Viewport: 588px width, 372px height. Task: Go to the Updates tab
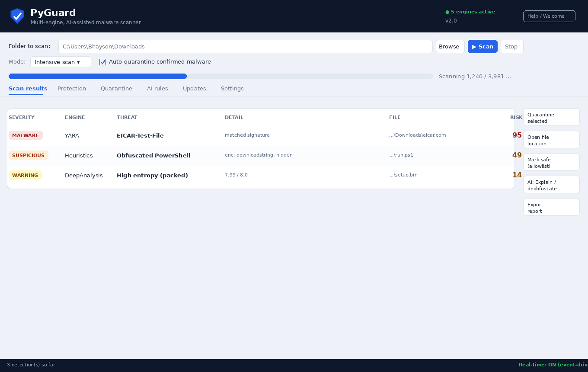(x=195, y=89)
